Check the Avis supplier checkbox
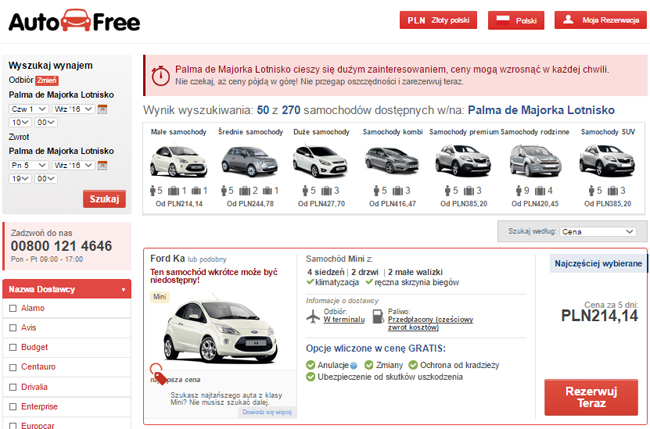 point(13,328)
